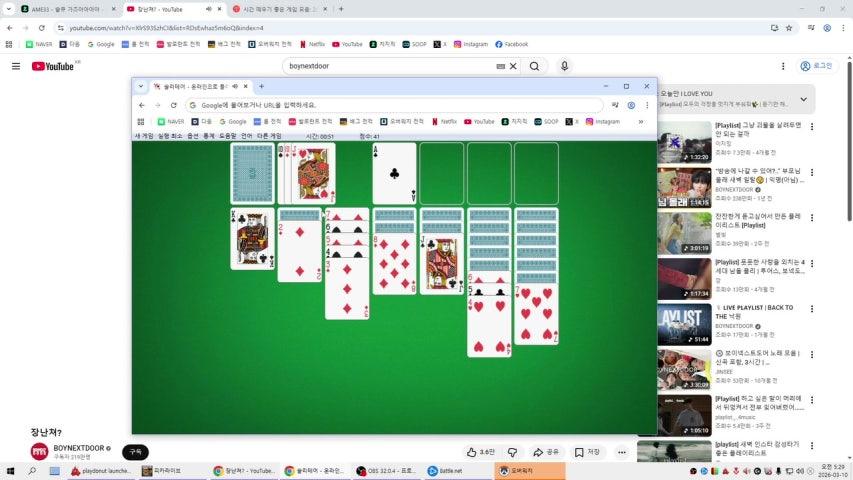Click the 저장 save button
This screenshot has width=853, height=480.
[588, 452]
